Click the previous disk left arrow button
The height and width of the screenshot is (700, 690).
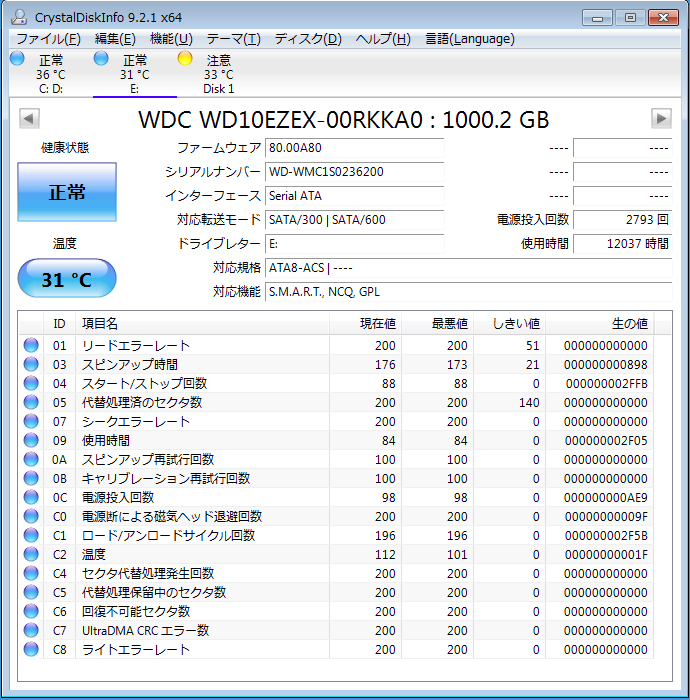pyautogui.click(x=29, y=118)
